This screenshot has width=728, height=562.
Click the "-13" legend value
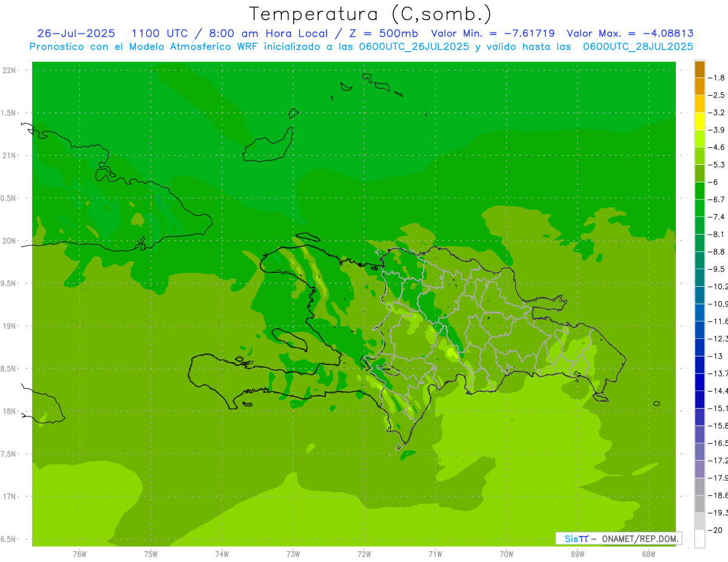pyautogui.click(x=715, y=356)
